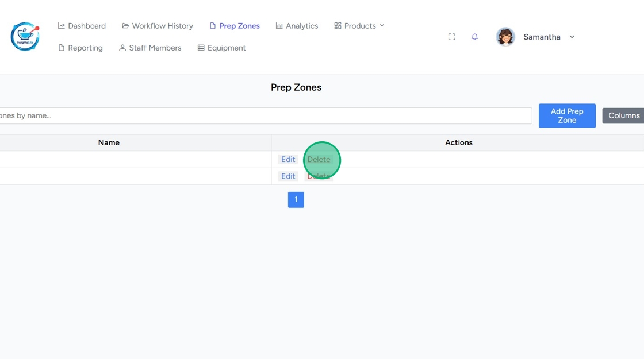The width and height of the screenshot is (644, 359).
Task: Click Edit in the first row
Action: pyautogui.click(x=288, y=159)
